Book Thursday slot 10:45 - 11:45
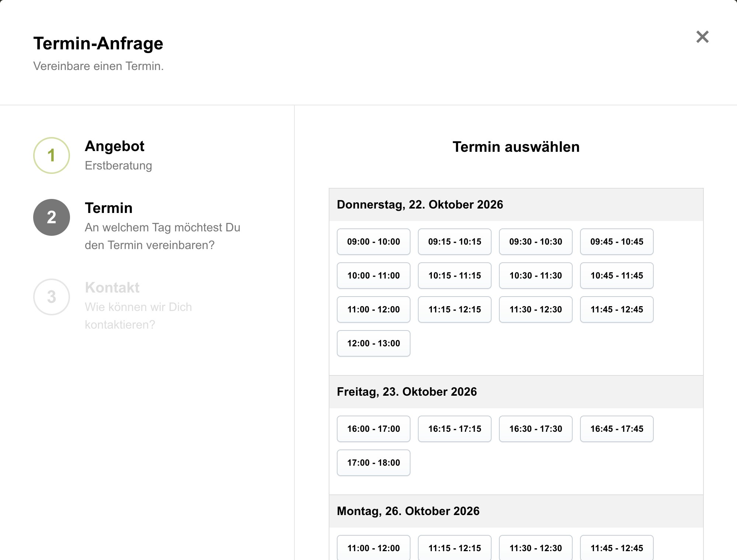The image size is (737, 560). [617, 276]
